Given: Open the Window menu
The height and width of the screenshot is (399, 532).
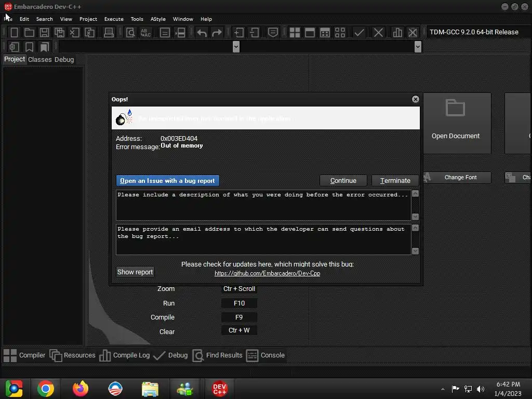Looking at the screenshot, I should [183, 19].
